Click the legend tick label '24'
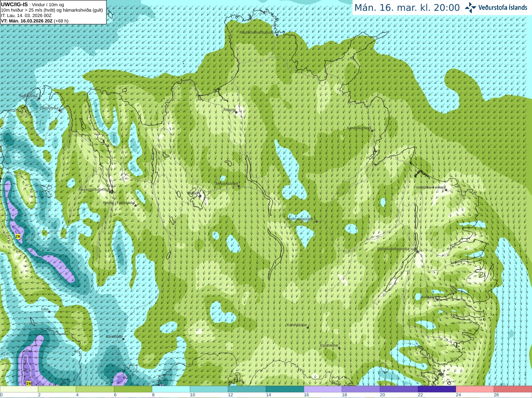The image size is (532, 398). coord(458,395)
